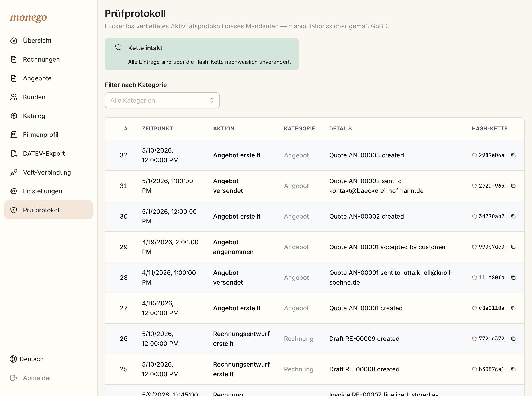532x396 pixels.
Task: Click Rechnung category in row 26
Action: [x=299, y=339]
